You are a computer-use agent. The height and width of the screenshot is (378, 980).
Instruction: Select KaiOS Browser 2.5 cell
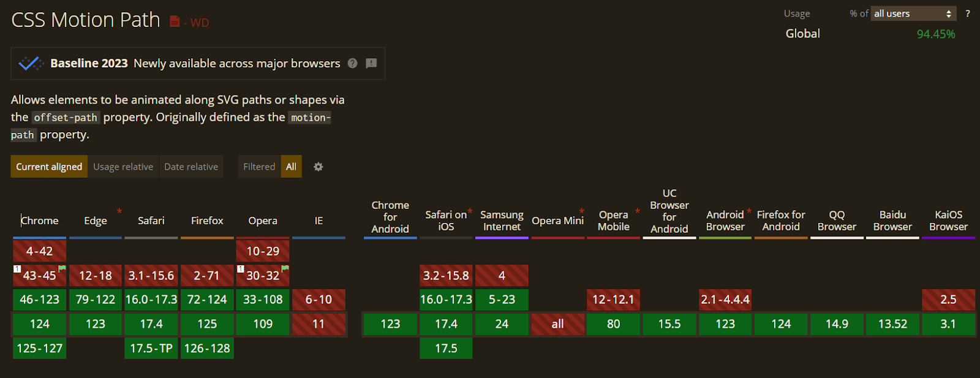[948, 300]
